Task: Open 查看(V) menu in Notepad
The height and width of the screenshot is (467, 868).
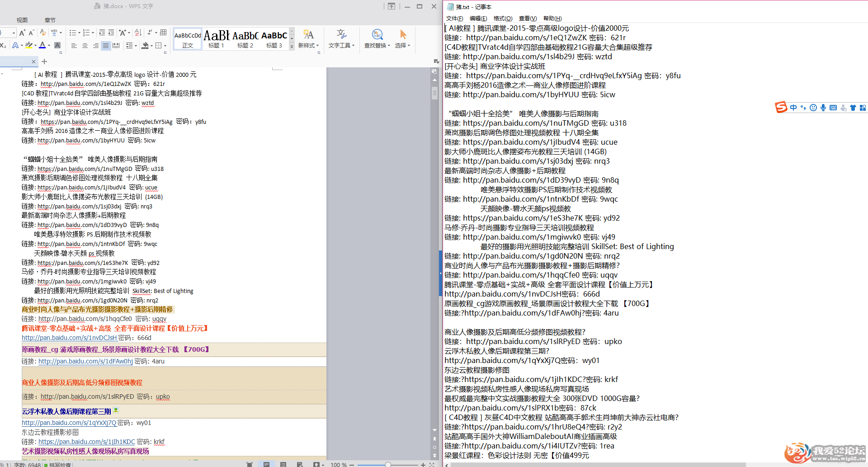Action: 528,19
